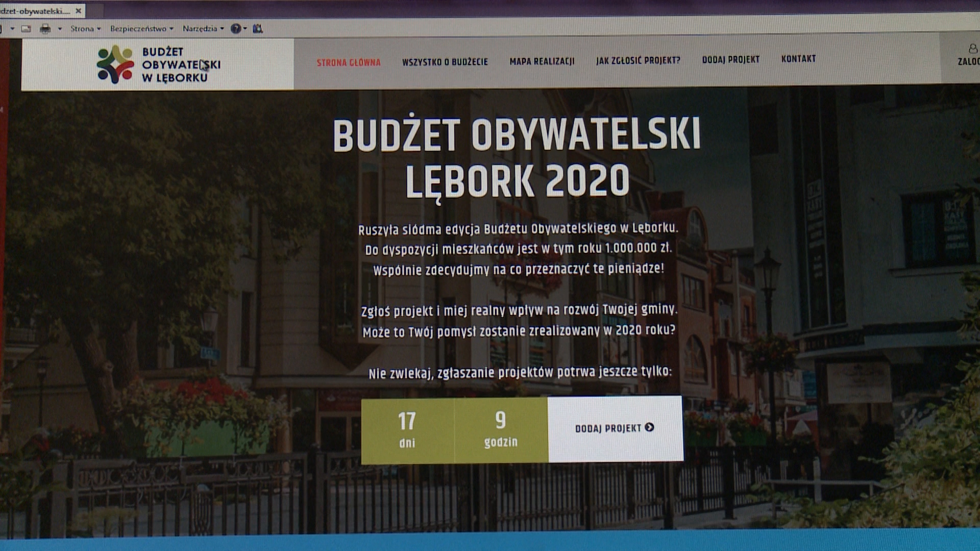The width and height of the screenshot is (980, 551).
Task: Expand the dropdown arrow left of the mail icon
Action: point(12,29)
